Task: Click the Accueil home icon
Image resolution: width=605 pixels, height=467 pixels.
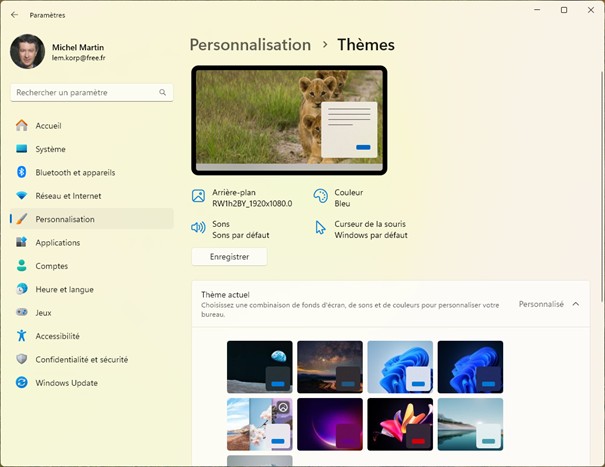Action: (x=22, y=125)
